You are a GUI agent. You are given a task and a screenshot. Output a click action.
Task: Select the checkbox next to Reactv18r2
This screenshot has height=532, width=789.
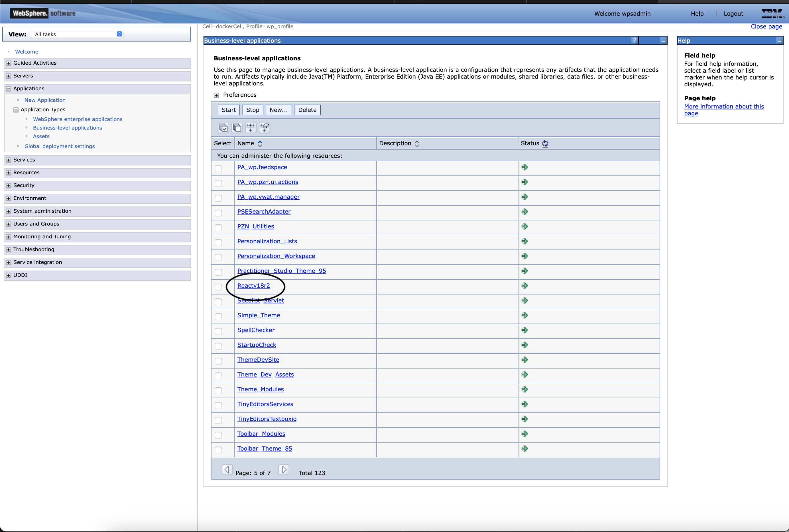(x=218, y=286)
